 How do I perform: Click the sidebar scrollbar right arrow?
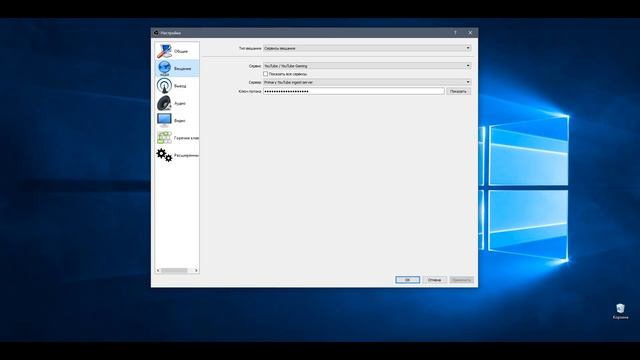point(196,270)
